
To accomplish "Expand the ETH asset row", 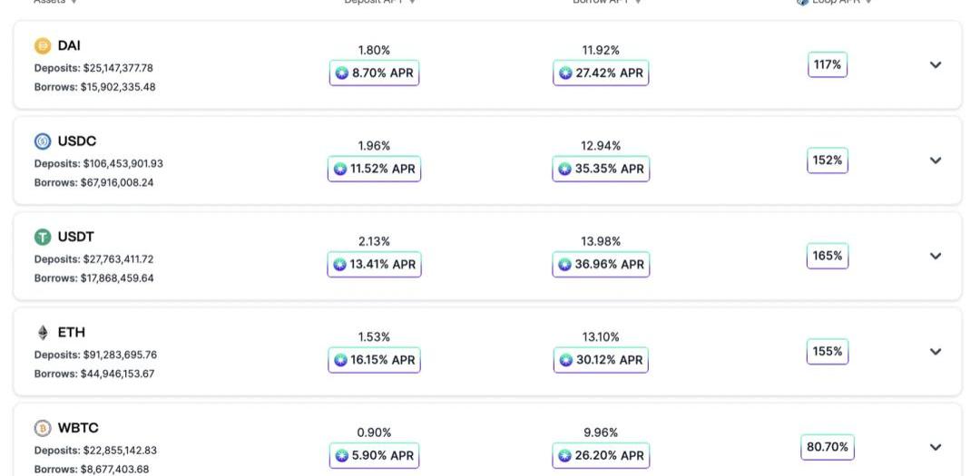I will coord(936,352).
